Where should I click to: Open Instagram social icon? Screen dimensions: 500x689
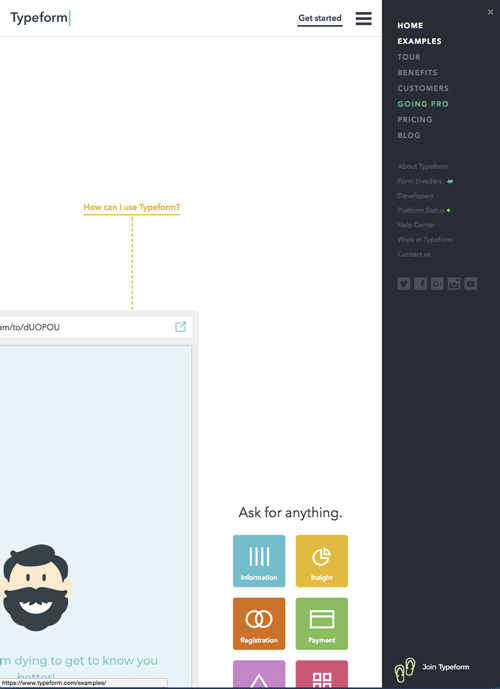[454, 284]
